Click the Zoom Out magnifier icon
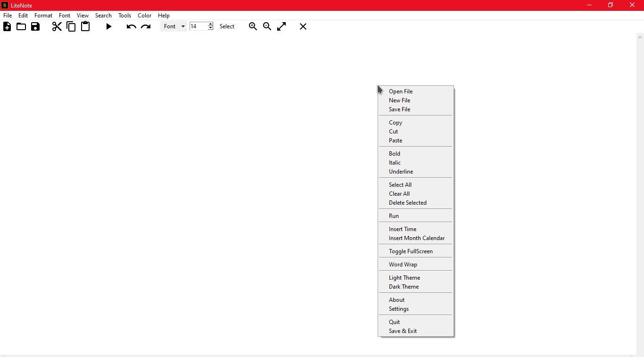This screenshot has width=644, height=357. 267,26
